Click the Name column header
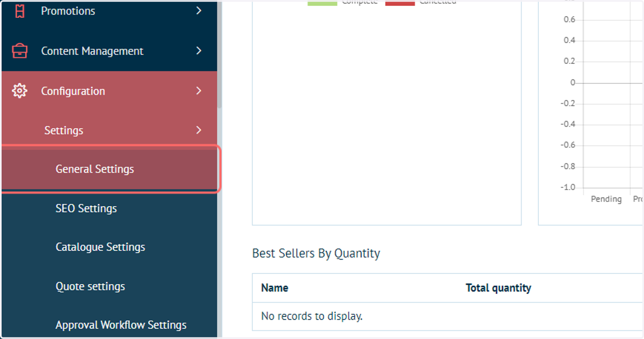 [274, 288]
